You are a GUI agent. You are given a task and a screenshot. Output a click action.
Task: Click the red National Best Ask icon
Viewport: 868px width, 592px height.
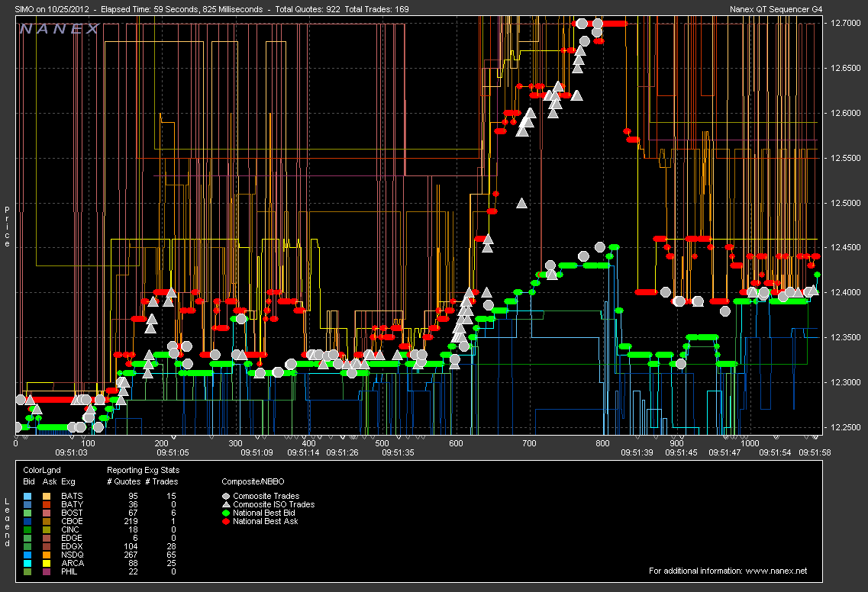[x=226, y=521]
